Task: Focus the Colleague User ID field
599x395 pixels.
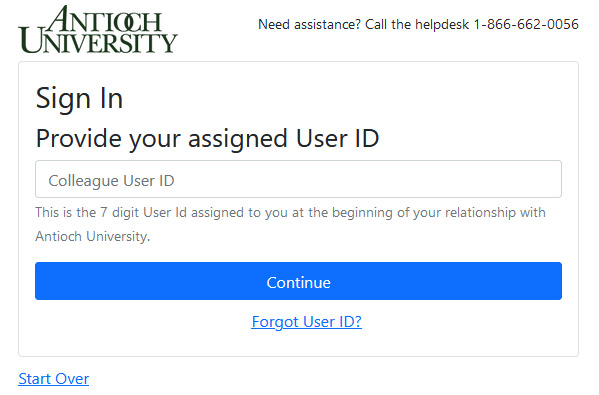Action: point(298,179)
